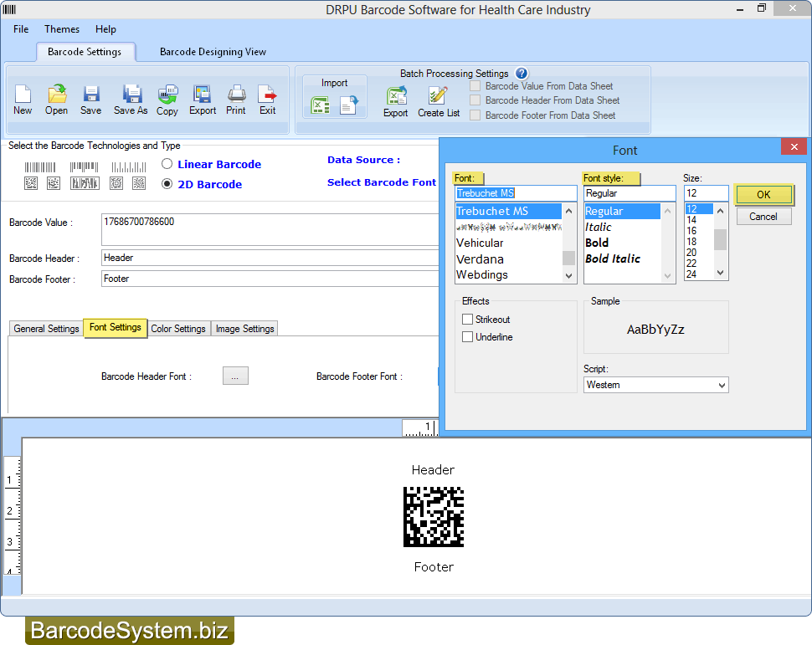Open a file with the Open icon
This screenshot has height=645, width=812.
57,95
